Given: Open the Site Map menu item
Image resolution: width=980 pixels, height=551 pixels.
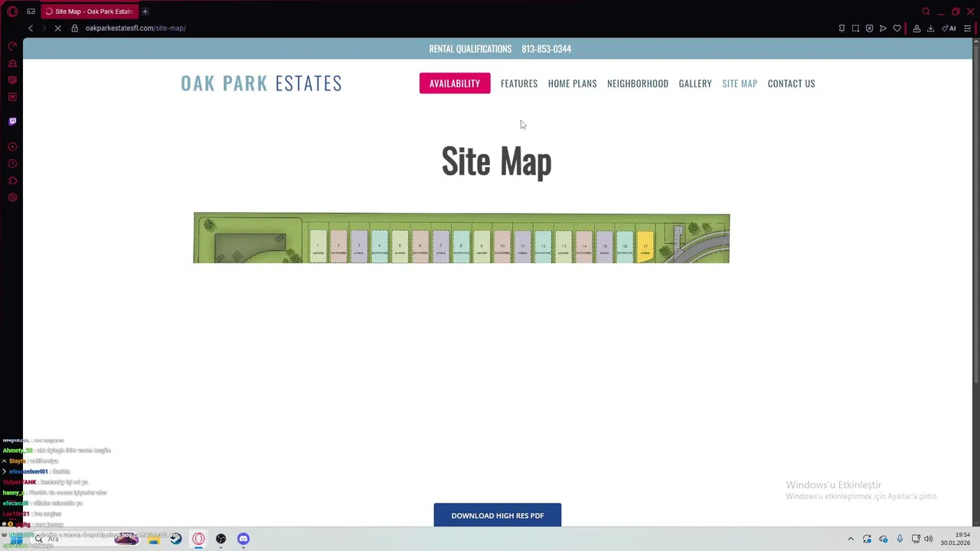Looking at the screenshot, I should point(740,83).
